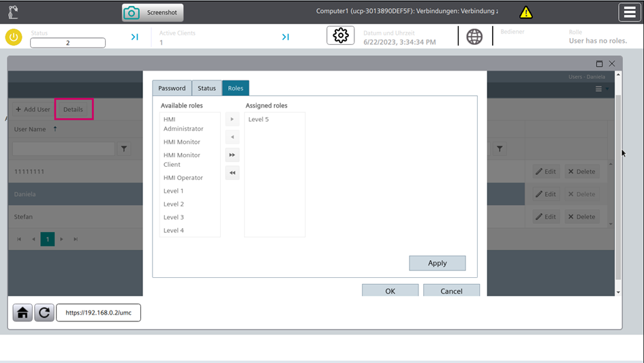Click the Apply button
The height and width of the screenshot is (363, 644).
tap(437, 263)
